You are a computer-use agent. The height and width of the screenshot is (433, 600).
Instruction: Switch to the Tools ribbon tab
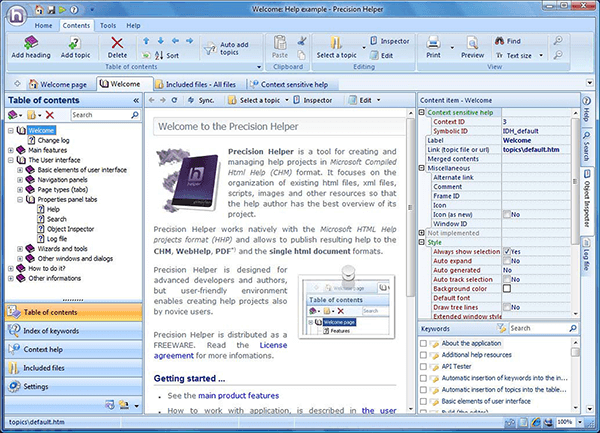click(x=107, y=23)
